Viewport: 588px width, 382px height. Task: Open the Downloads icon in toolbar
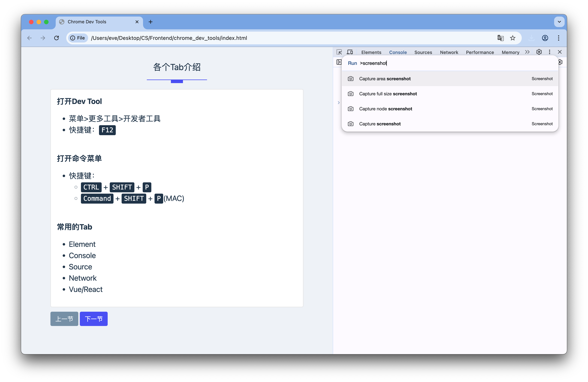click(531, 38)
